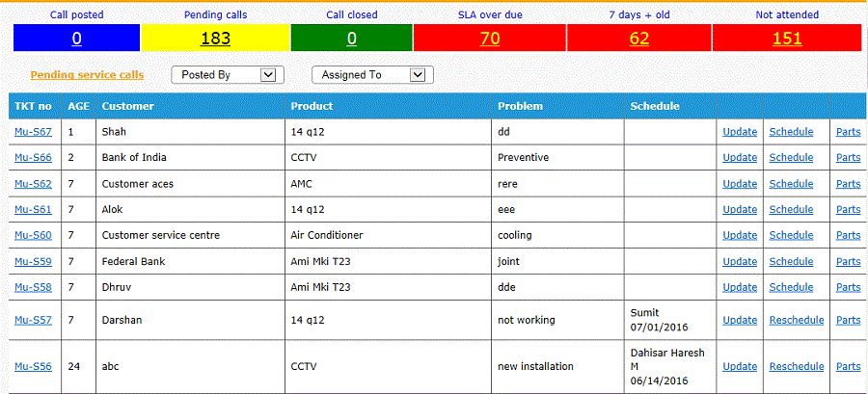868x394 pixels.
Task: Click Update for the Shah row
Action: [x=740, y=132]
